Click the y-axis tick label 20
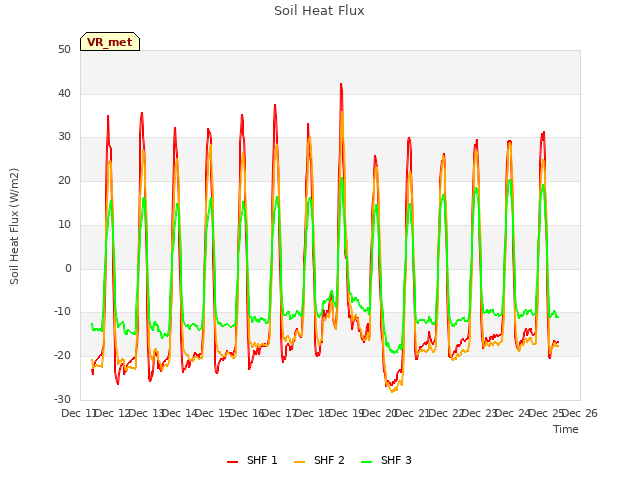Image resolution: width=640 pixels, height=480 pixels. coord(64,181)
